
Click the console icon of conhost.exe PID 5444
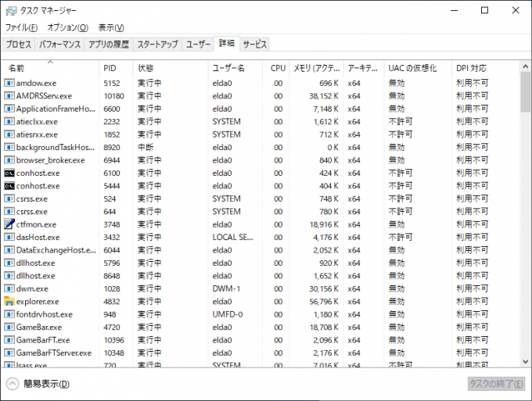pos(9,186)
